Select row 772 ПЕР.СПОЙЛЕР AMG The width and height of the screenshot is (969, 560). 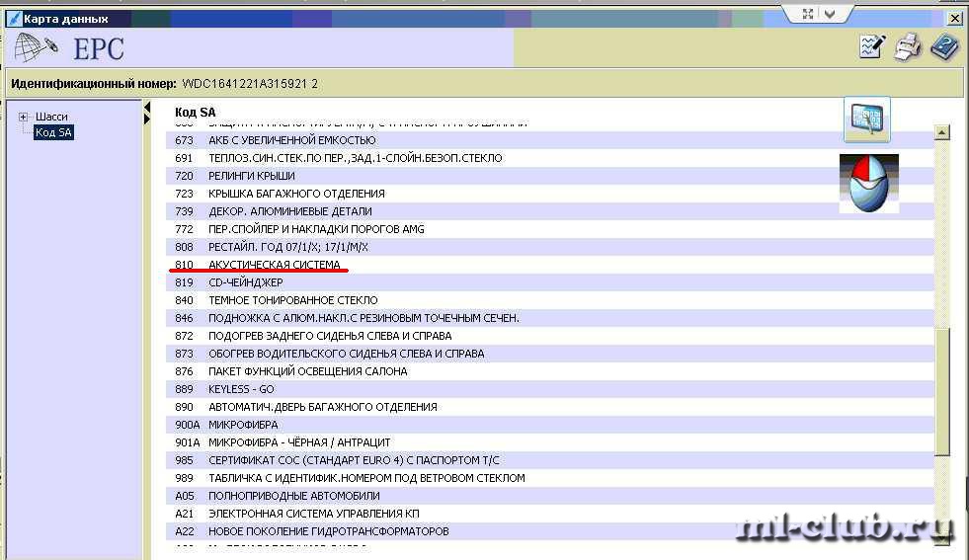point(549,229)
